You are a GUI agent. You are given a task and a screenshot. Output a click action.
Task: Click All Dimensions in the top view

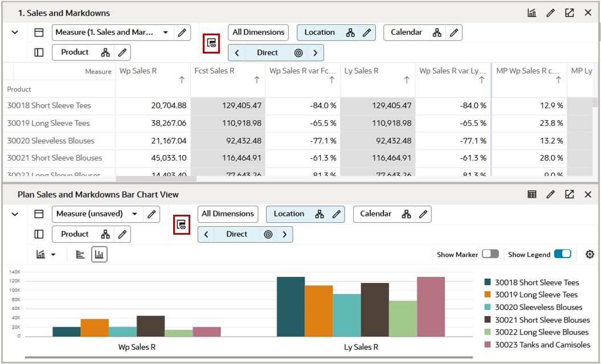click(258, 32)
